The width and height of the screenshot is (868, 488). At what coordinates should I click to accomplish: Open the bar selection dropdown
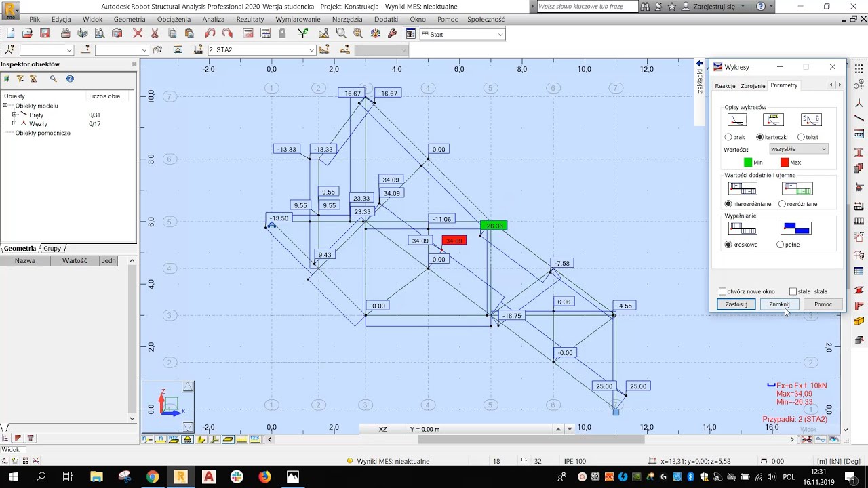point(121,50)
